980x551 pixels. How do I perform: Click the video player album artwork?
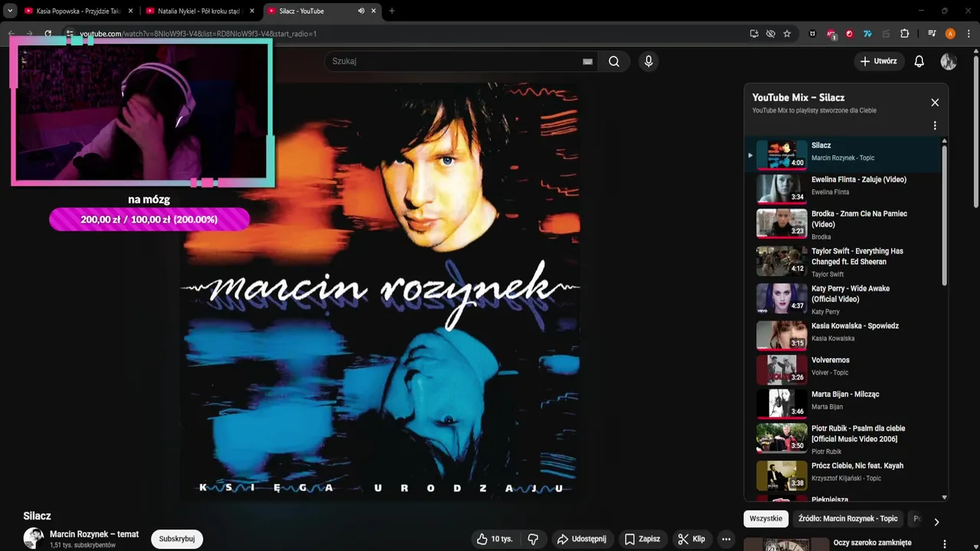point(380,291)
